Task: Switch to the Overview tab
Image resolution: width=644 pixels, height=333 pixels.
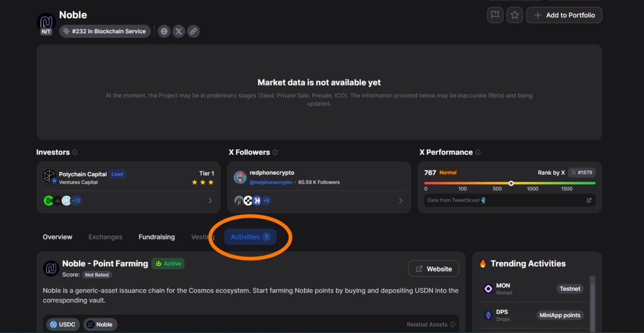Action: pyautogui.click(x=57, y=237)
